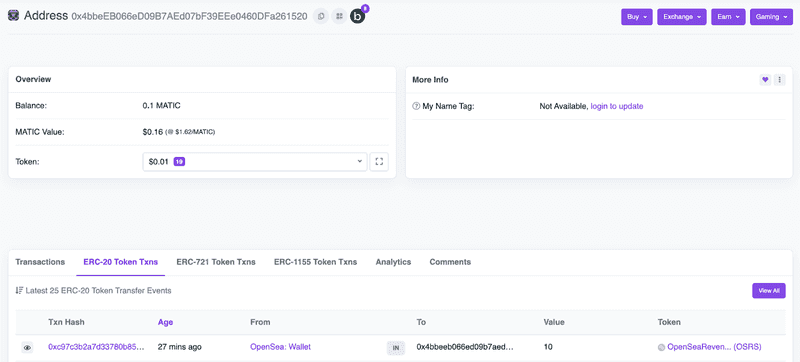
Task: Open the Buy dropdown
Action: click(x=637, y=17)
